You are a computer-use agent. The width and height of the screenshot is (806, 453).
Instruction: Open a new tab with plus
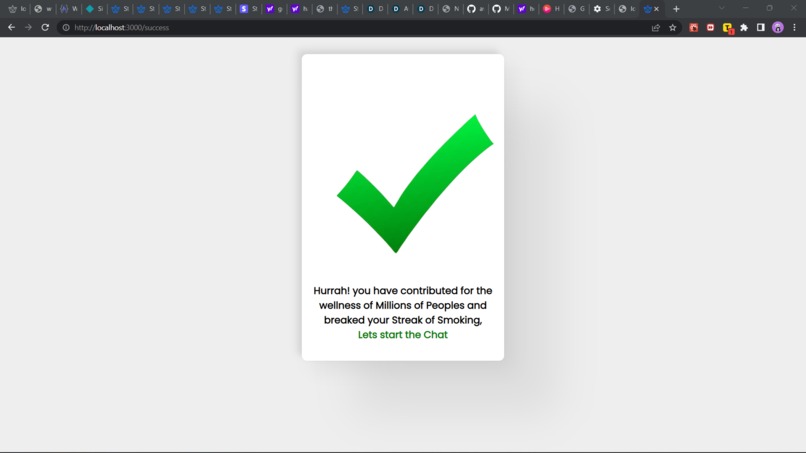pyautogui.click(x=676, y=9)
